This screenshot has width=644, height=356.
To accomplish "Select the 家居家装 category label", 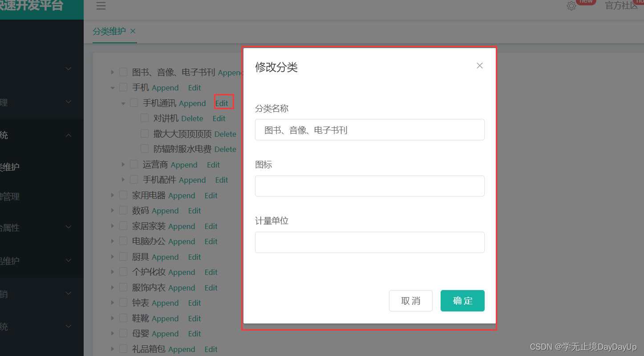I will pyautogui.click(x=149, y=226).
